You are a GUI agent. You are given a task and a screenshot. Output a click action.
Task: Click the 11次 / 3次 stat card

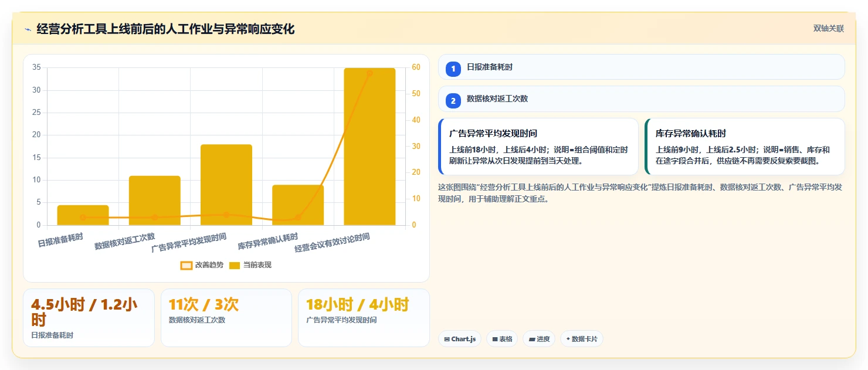[226, 318]
